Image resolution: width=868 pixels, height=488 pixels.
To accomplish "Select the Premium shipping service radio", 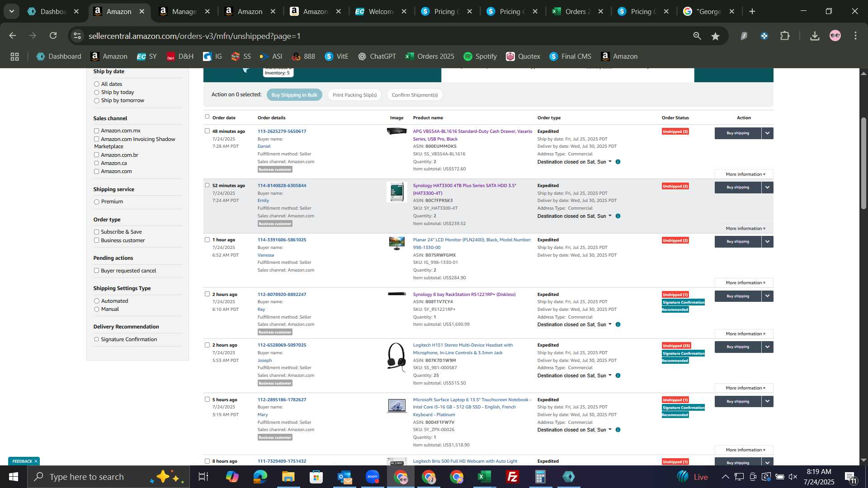I will (96, 202).
